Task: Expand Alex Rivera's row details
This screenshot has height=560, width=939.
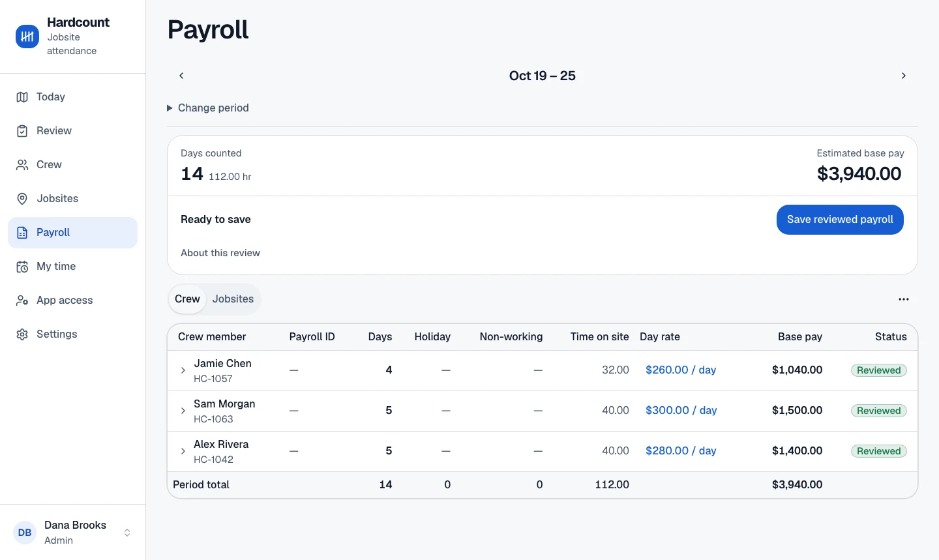Action: 183,451
